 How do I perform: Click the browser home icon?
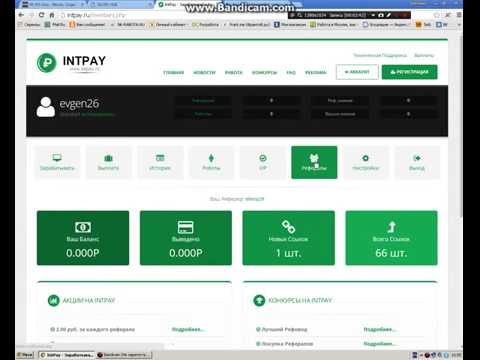[52, 15]
